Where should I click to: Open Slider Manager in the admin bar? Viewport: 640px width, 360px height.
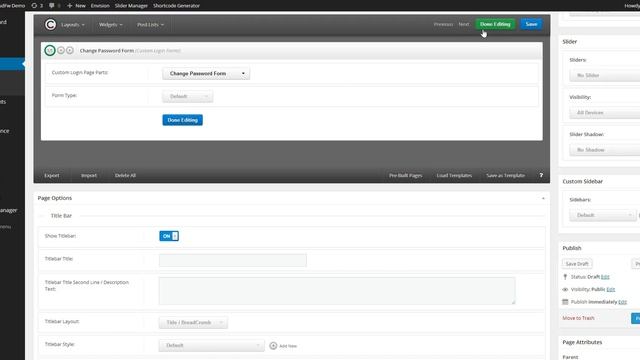[131, 6]
